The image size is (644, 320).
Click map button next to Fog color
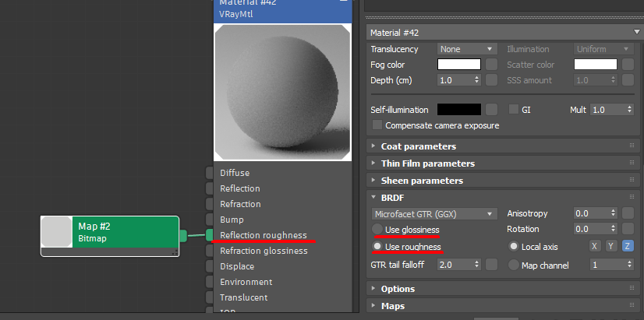click(x=492, y=65)
